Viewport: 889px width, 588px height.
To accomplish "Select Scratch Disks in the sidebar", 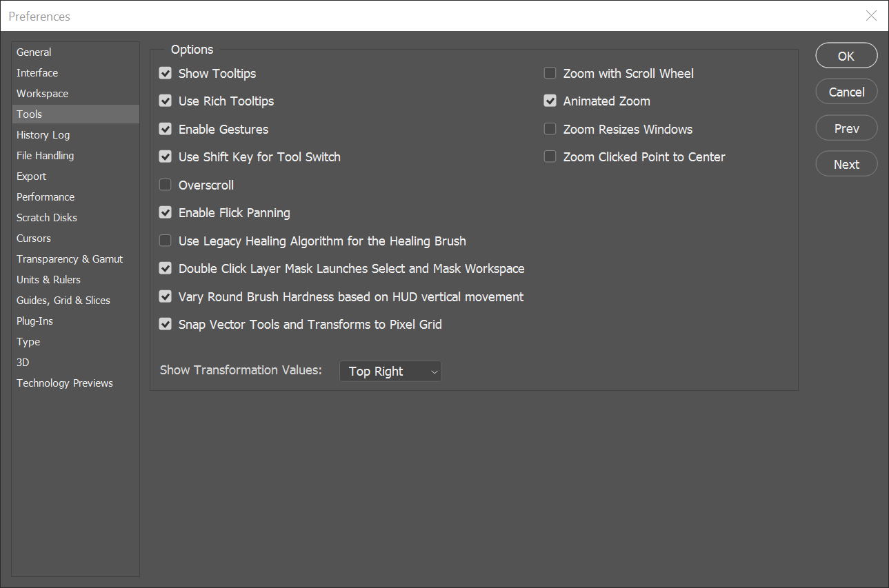I will coord(47,218).
